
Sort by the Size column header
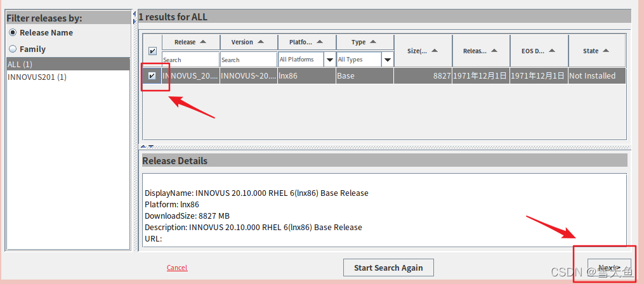[x=423, y=51]
